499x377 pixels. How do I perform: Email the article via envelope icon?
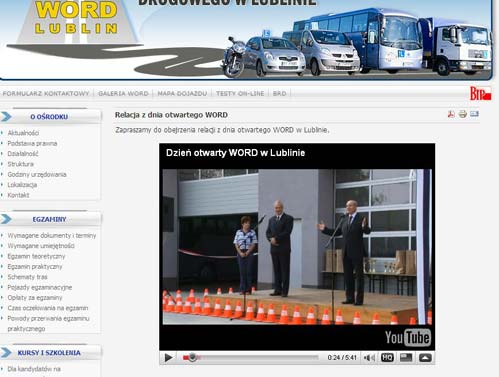pos(474,114)
